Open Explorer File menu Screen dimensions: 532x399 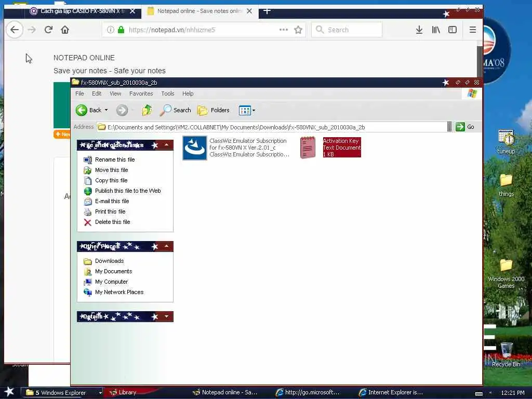(x=79, y=94)
